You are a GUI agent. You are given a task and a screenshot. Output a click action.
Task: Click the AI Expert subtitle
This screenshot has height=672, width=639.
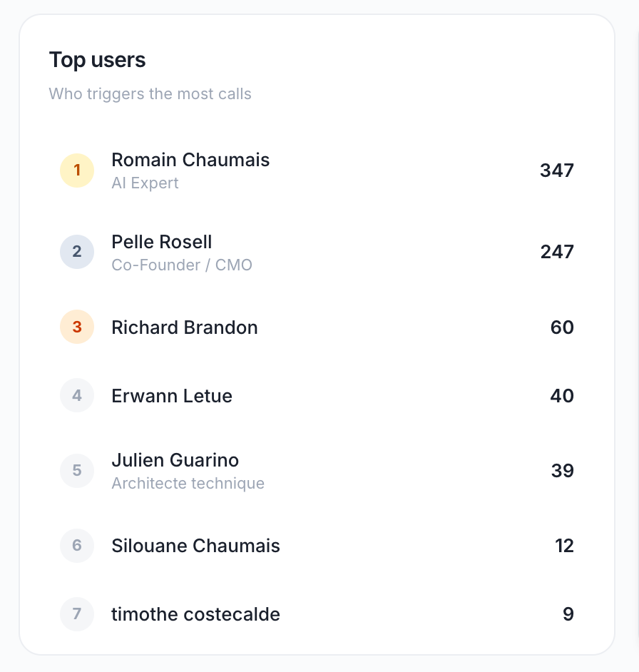tap(145, 183)
